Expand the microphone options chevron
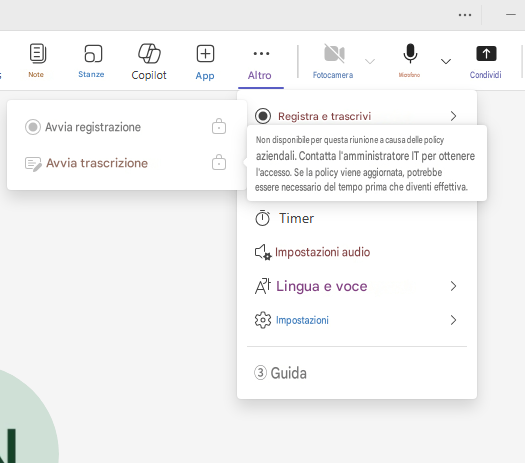The height and width of the screenshot is (463, 525). point(446,61)
